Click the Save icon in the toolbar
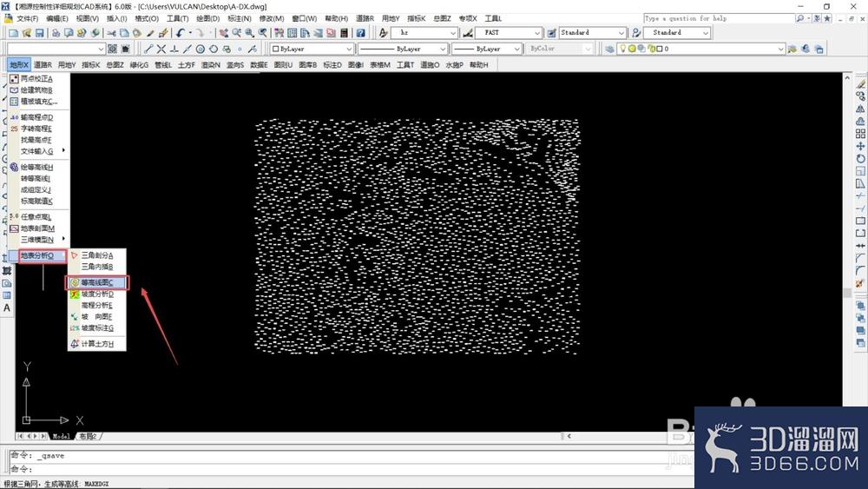868x489 pixels. (39, 33)
